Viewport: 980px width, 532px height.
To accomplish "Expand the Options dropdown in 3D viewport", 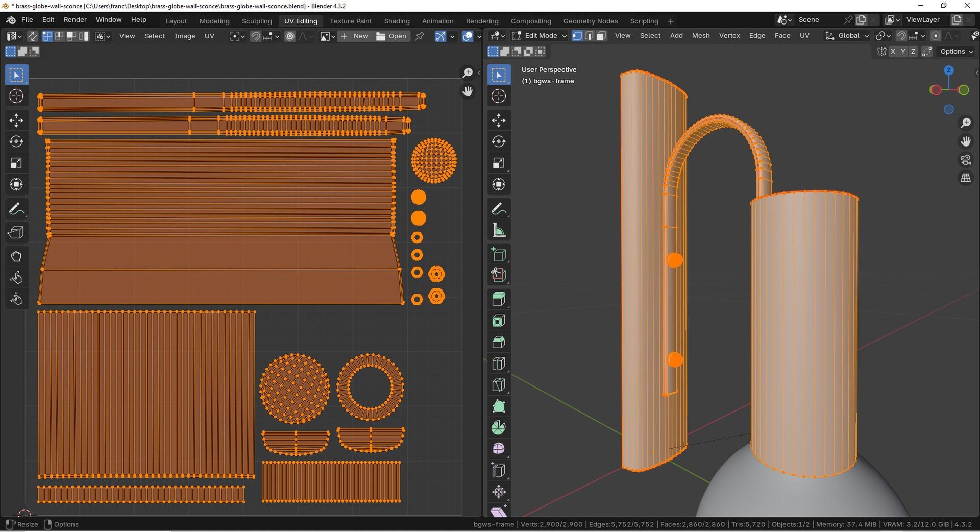I will click(x=957, y=52).
